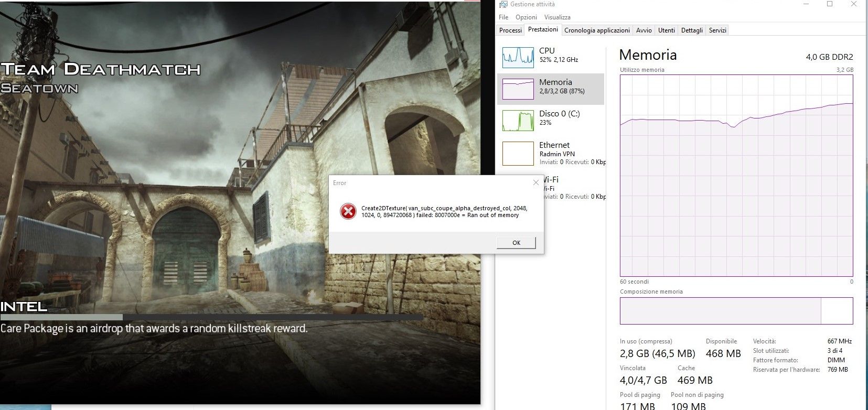Click the Create2DTexture error message text

pyautogui.click(x=444, y=212)
